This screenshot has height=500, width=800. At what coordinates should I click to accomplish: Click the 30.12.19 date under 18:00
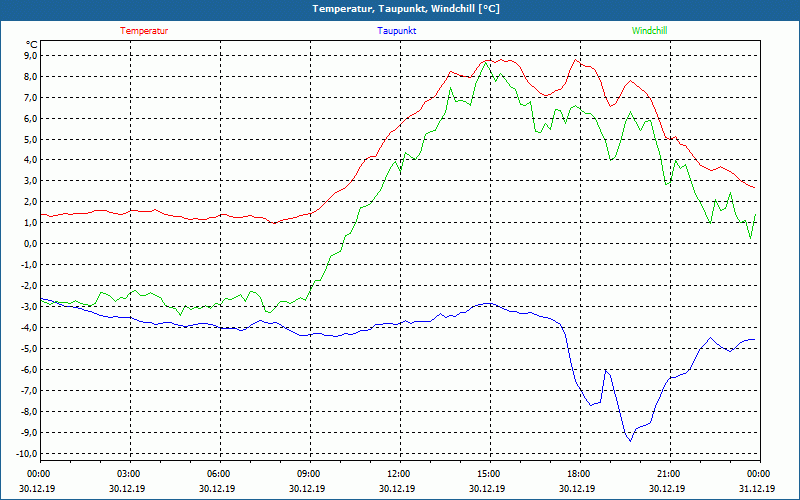[x=577, y=488]
